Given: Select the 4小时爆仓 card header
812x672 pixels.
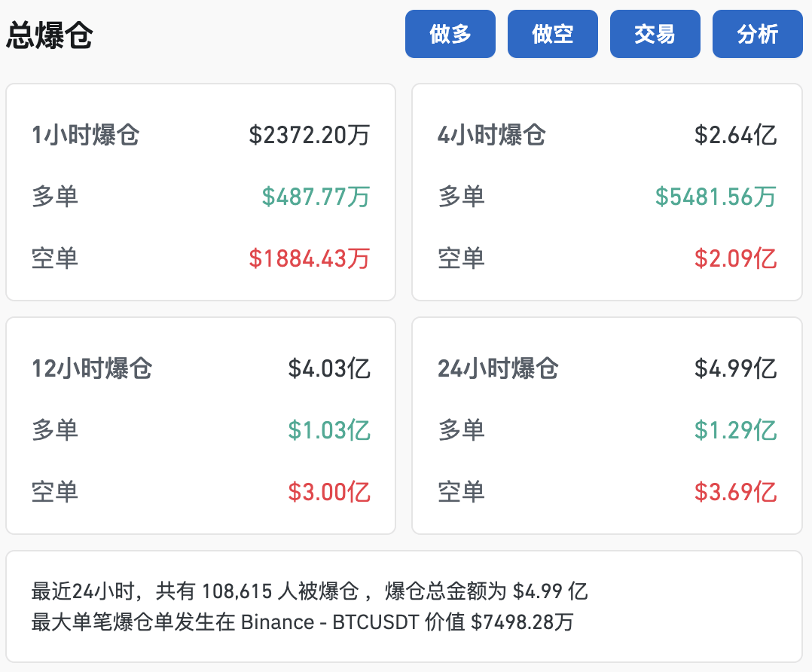Looking at the screenshot, I should point(490,136).
